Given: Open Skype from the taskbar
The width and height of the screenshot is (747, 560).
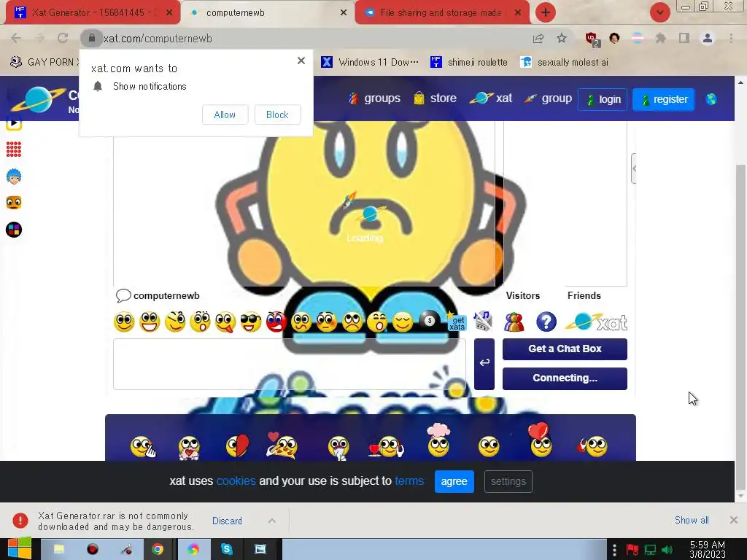Looking at the screenshot, I should point(226,550).
